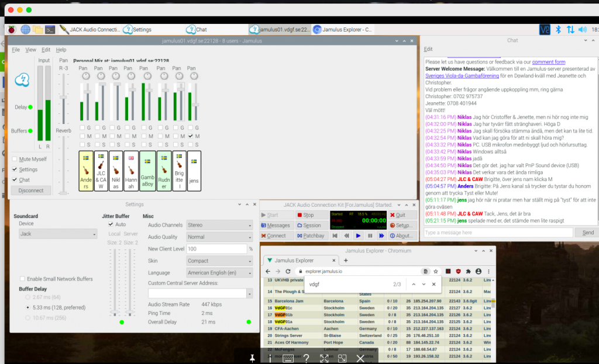Enable the Mute Myself checkbox

click(15, 159)
